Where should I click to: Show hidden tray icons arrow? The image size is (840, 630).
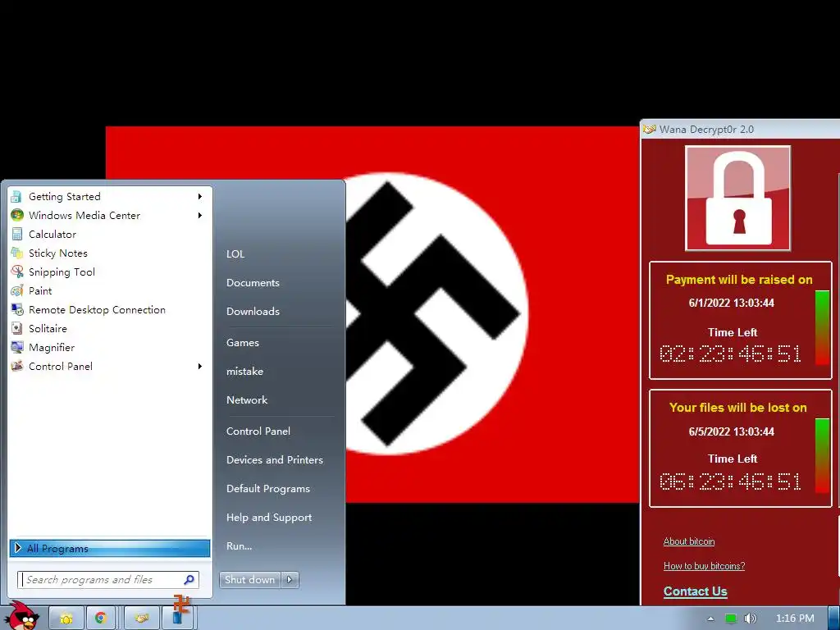(x=711, y=619)
